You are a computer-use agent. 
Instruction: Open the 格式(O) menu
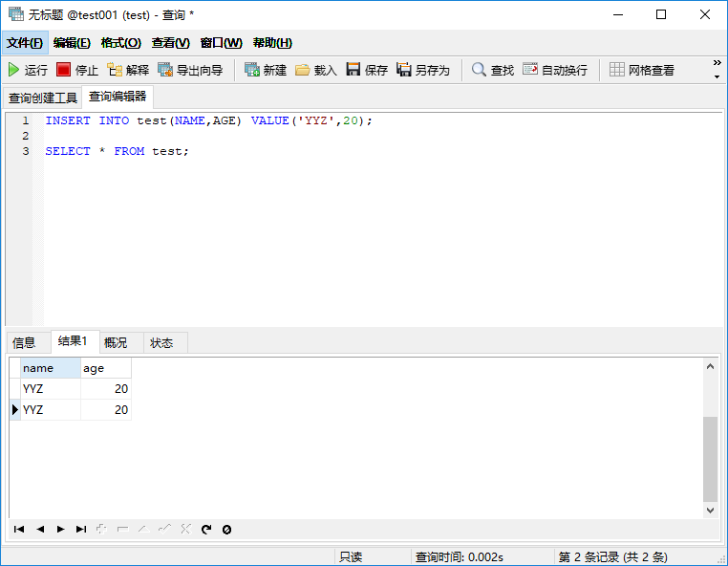tap(120, 43)
